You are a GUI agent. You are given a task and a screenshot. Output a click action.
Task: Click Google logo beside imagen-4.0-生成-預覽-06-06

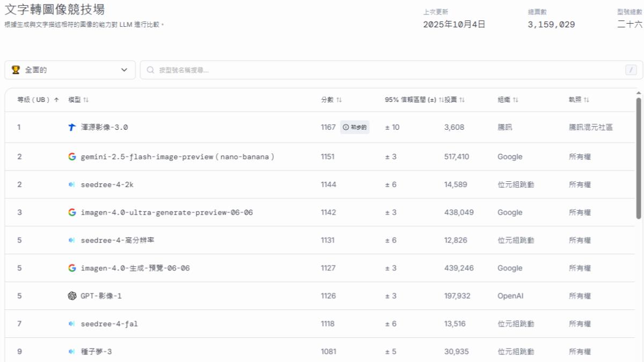[x=72, y=268]
